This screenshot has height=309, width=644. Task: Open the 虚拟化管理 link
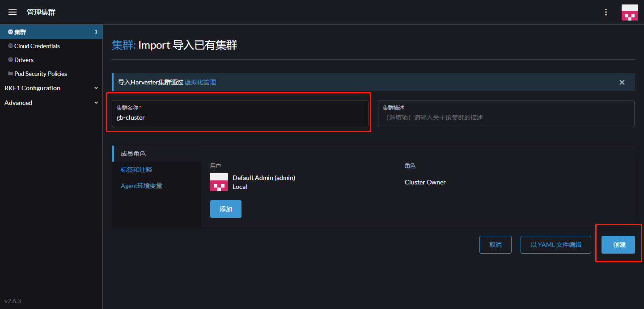(200, 82)
